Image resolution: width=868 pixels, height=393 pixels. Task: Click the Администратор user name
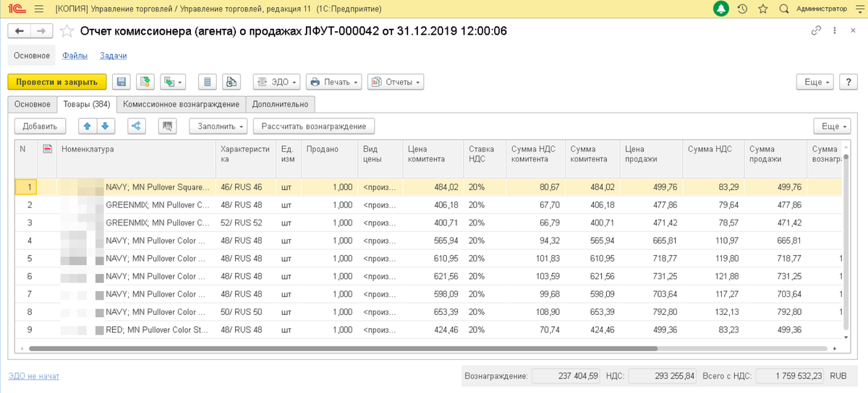tap(821, 9)
